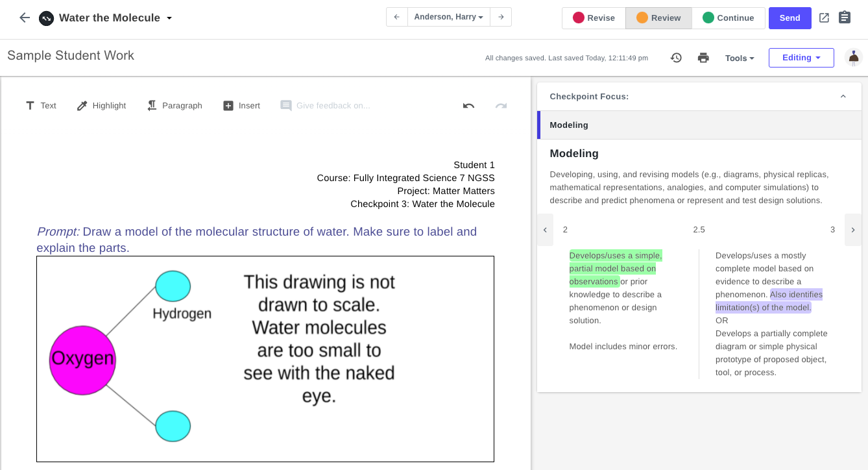Image resolution: width=868 pixels, height=470 pixels.
Task: Select the magenta Oxygen circle in the drawing
Action: (x=82, y=360)
